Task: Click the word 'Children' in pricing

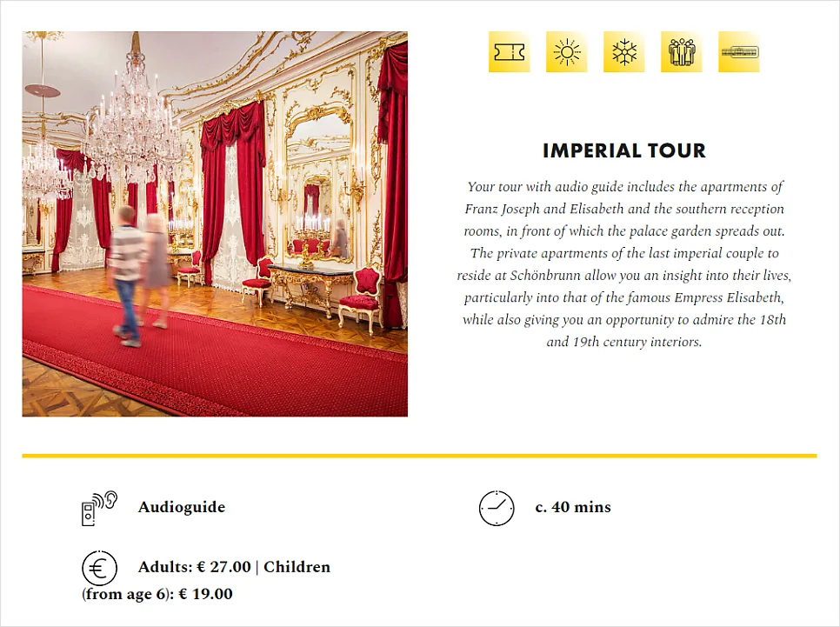Action: tap(297, 567)
